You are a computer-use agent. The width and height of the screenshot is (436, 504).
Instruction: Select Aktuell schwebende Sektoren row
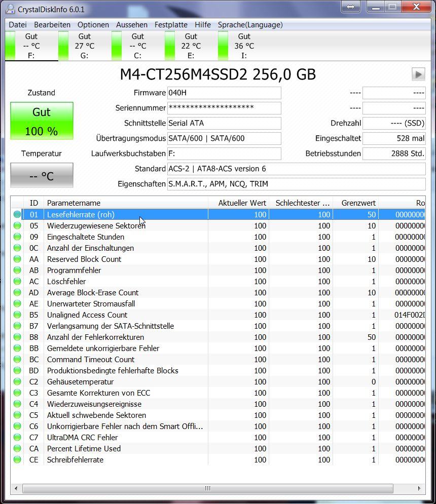point(218,415)
